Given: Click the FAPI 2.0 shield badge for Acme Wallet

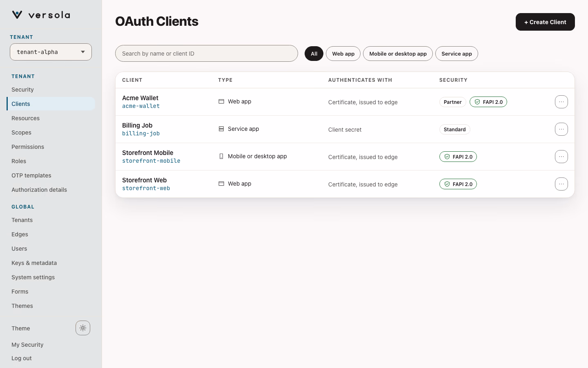Looking at the screenshot, I should [x=488, y=102].
